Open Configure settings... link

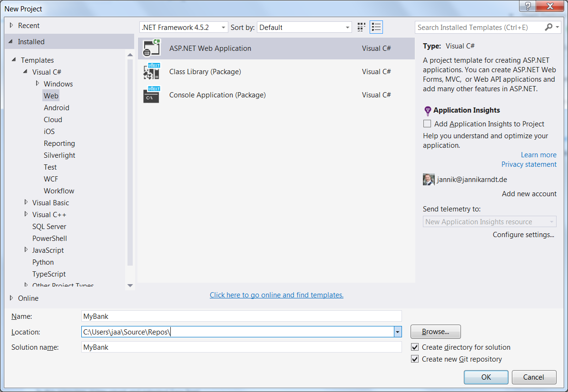click(x=523, y=235)
